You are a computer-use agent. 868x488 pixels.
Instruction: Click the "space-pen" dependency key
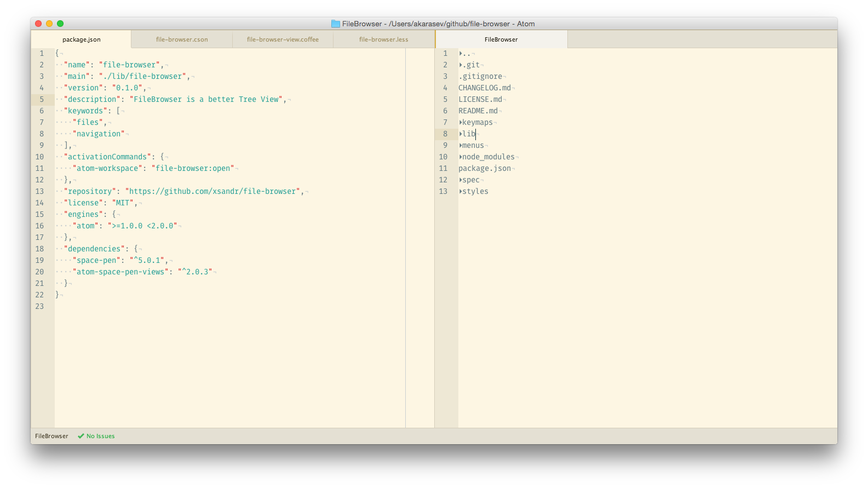[x=96, y=260]
